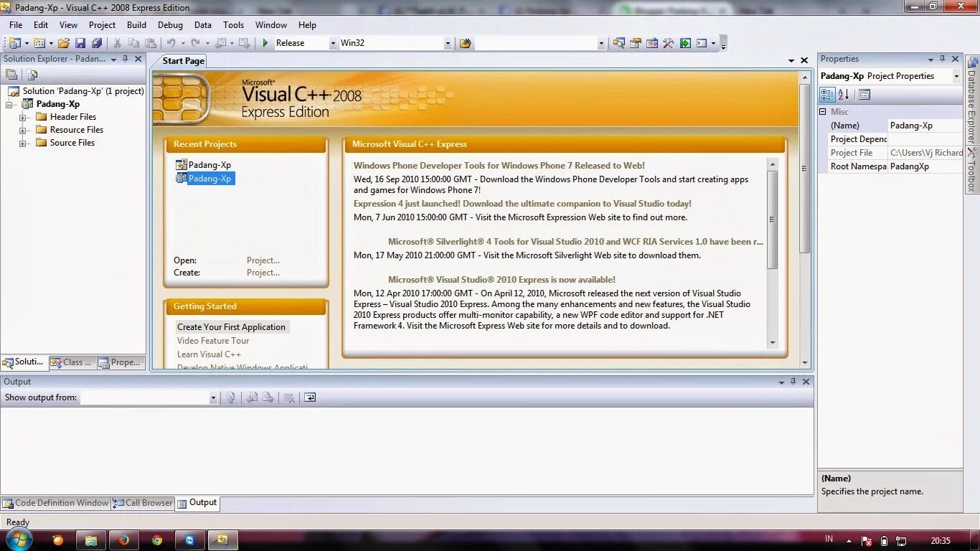The width and height of the screenshot is (980, 551).
Task: Click the taskbar clock showing 20:35
Action: 941,541
